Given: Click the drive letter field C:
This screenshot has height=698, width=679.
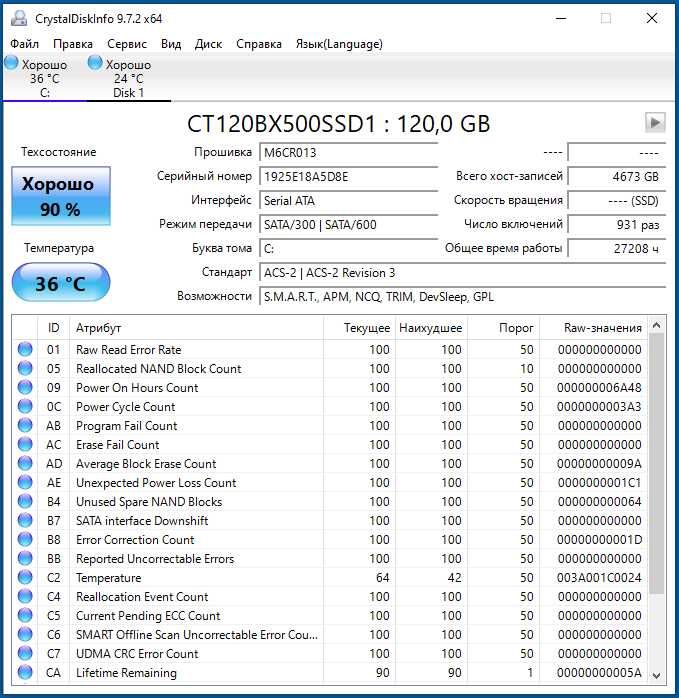Looking at the screenshot, I should 349,249.
